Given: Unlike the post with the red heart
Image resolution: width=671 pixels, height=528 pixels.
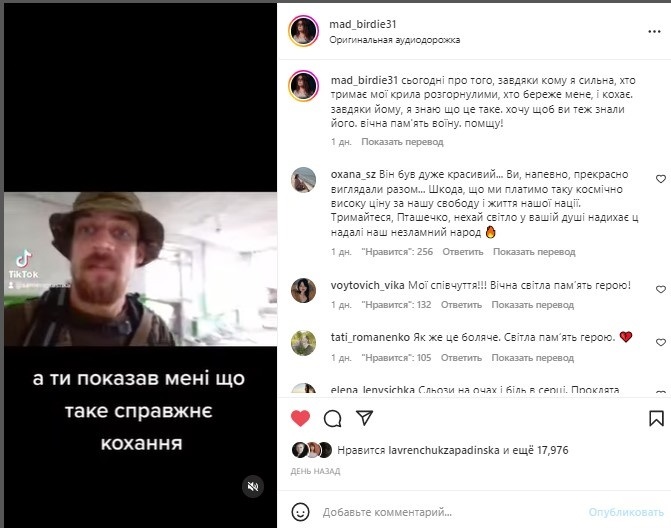Looking at the screenshot, I should click(x=300, y=418).
